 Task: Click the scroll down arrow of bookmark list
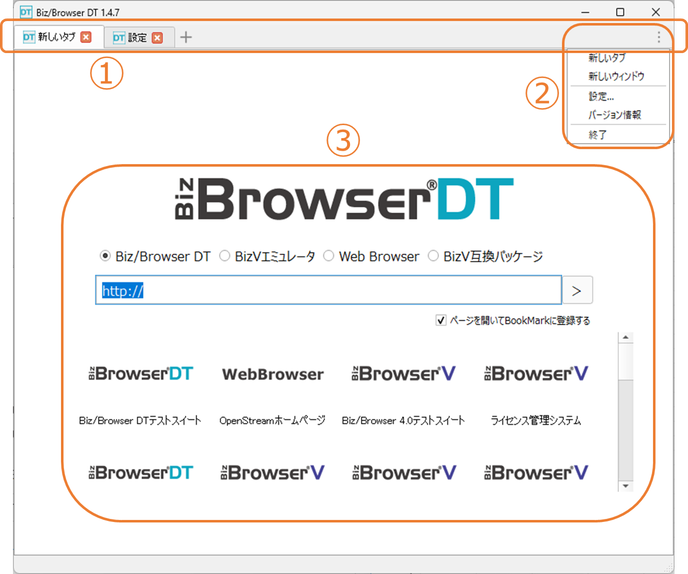point(626,486)
